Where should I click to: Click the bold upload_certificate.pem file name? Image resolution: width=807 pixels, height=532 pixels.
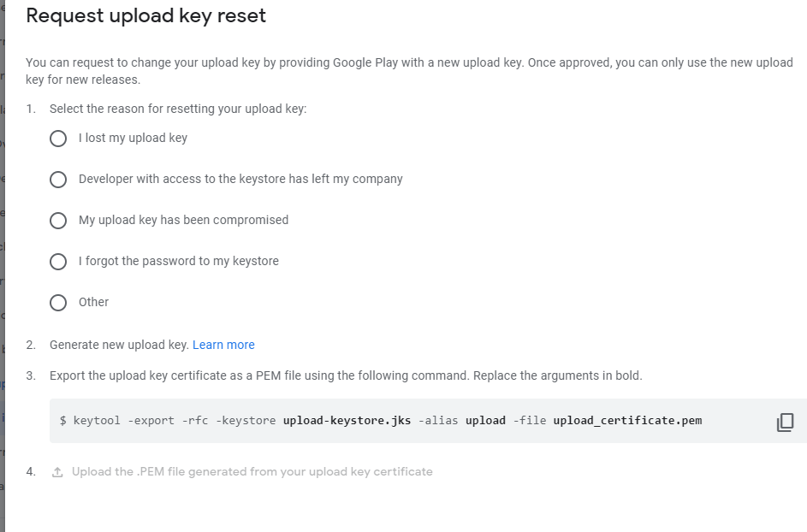click(x=627, y=420)
